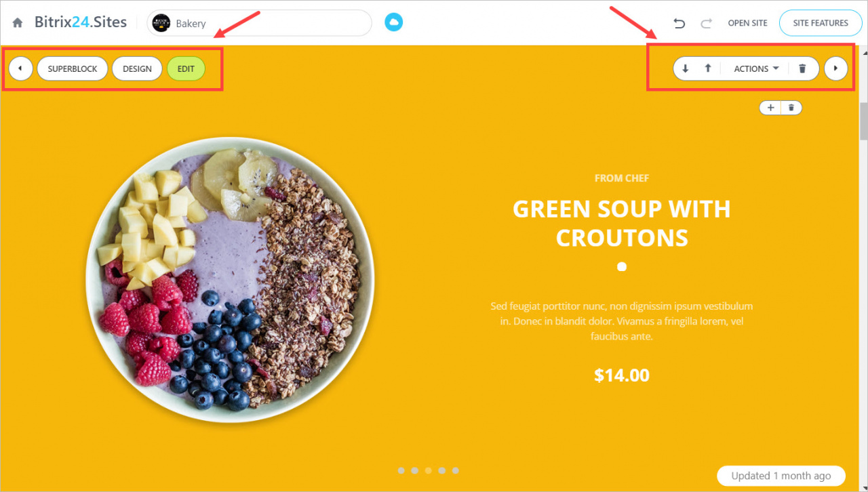The height and width of the screenshot is (492, 868).
Task: Open the Actions dropdown menu
Action: 756,68
